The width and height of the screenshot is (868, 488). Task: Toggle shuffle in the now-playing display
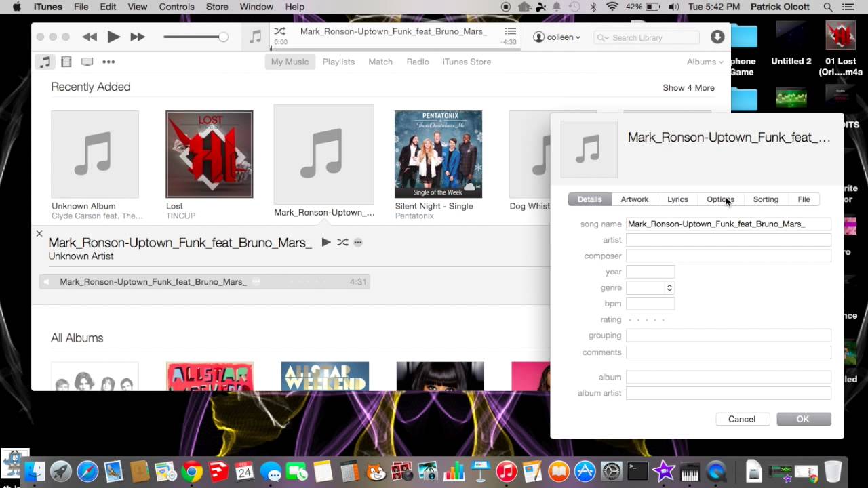279,31
